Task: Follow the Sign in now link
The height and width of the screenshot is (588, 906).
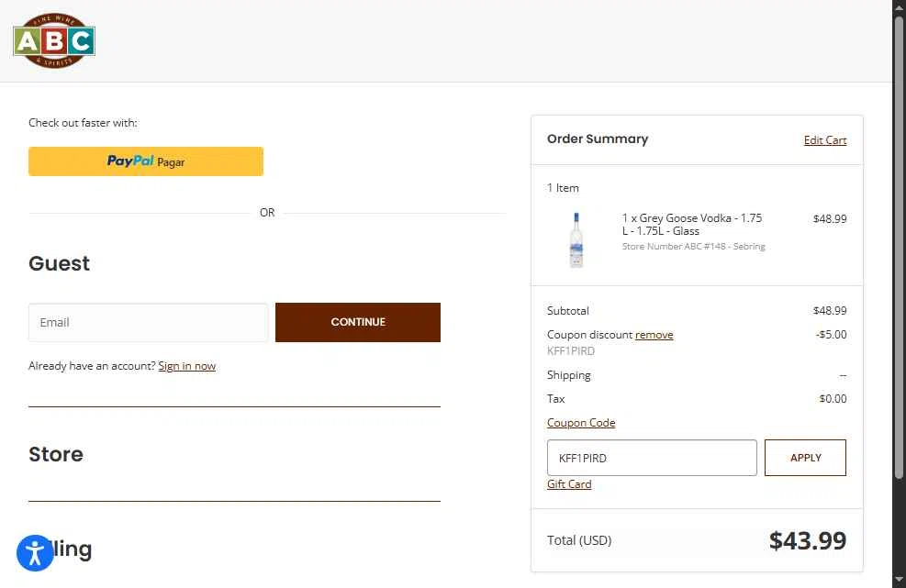Action: tap(186, 366)
